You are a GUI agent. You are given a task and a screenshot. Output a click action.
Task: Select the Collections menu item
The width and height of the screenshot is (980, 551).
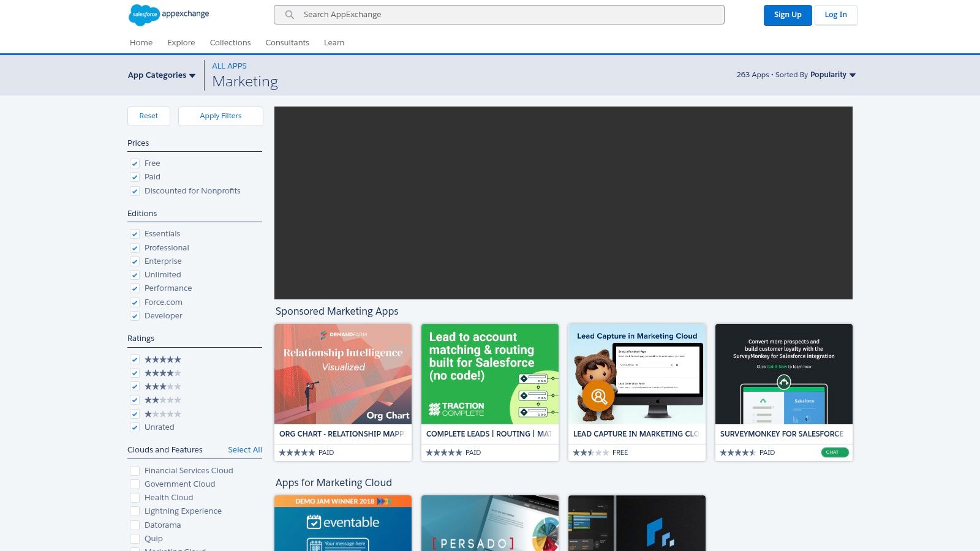pyautogui.click(x=230, y=42)
